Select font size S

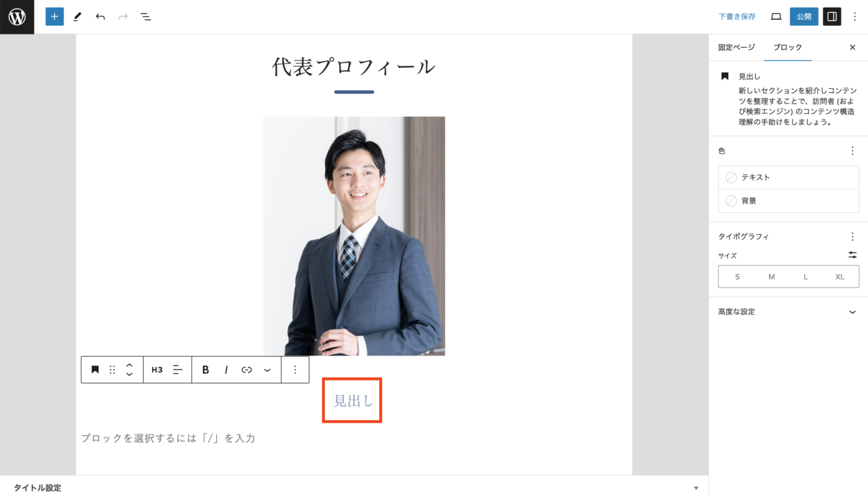(x=737, y=277)
